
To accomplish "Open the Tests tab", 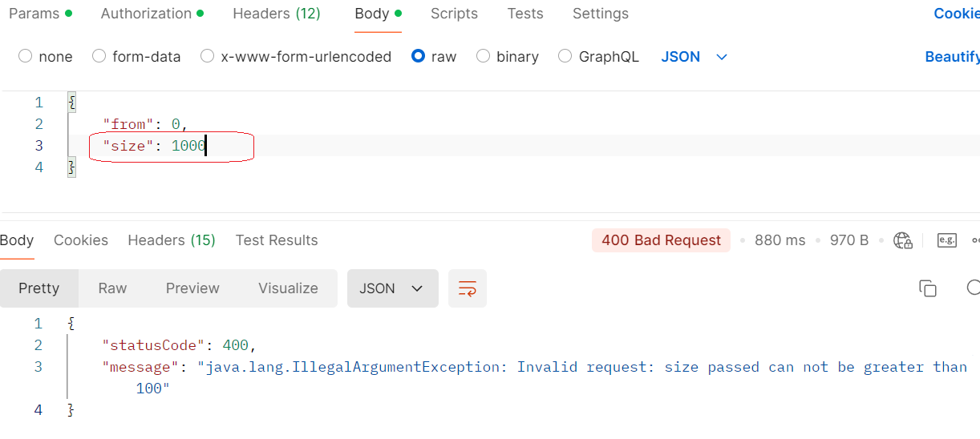I will pyautogui.click(x=525, y=14).
